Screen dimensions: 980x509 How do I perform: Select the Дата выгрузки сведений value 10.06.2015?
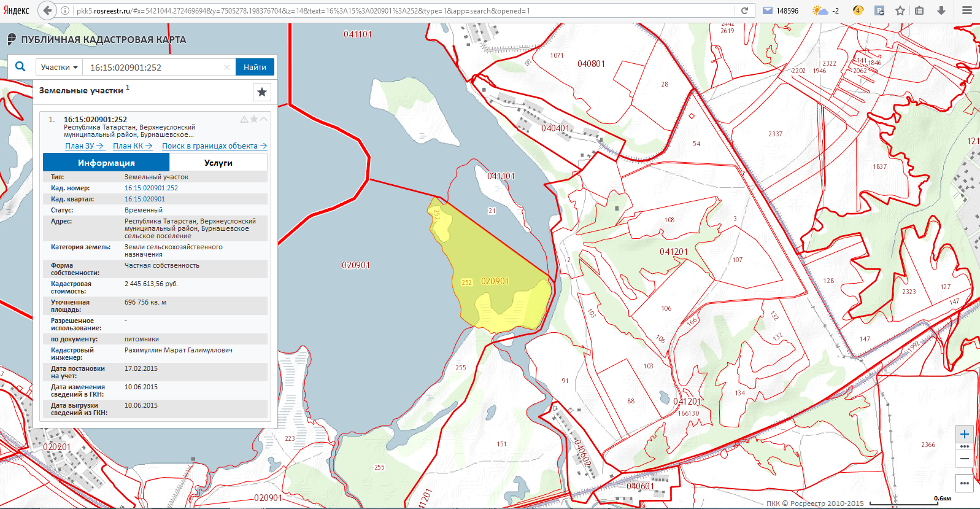click(141, 405)
